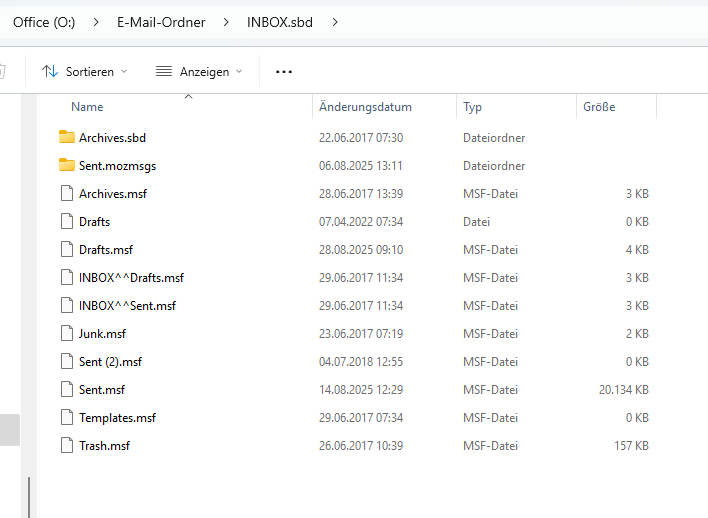Open the three-dots more options menu
This screenshot has width=708, height=518.
tap(284, 72)
